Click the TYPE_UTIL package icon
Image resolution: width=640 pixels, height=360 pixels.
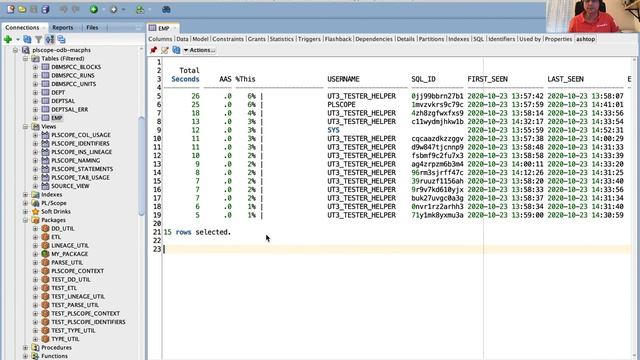click(45, 339)
